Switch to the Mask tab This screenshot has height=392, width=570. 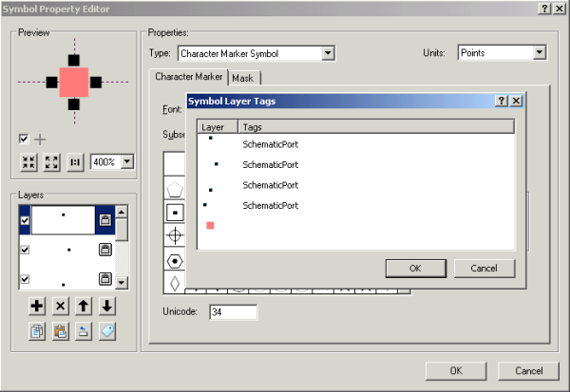pos(243,78)
